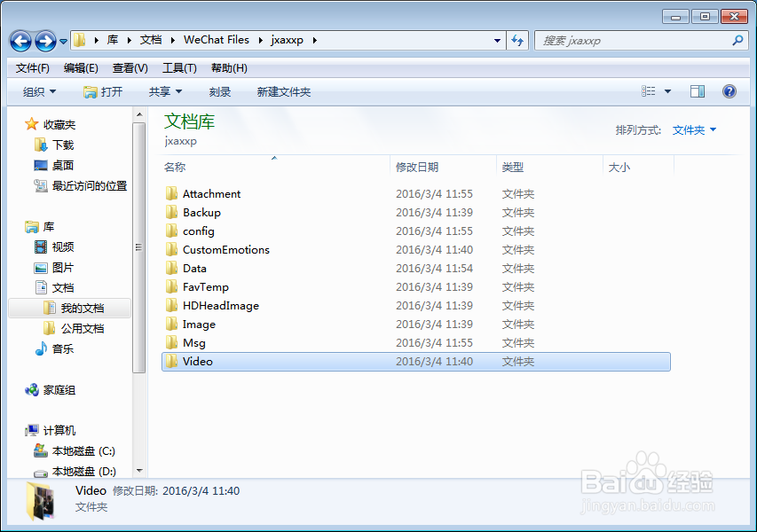Expand the arrow after jxaxxp breadcrumb
This screenshot has width=757, height=532.
[x=315, y=41]
